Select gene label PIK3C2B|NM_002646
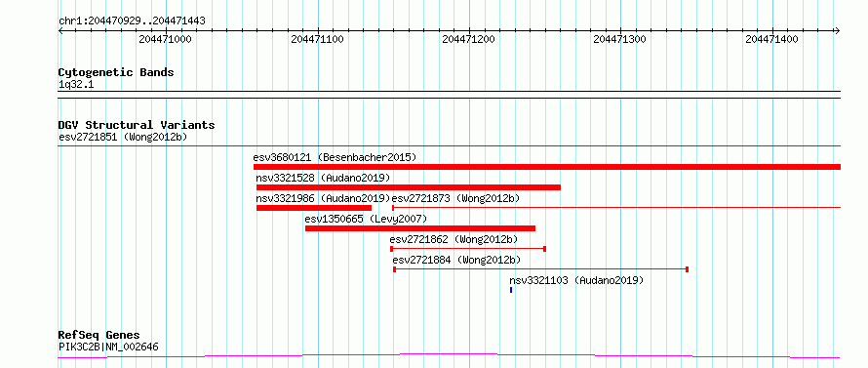 point(108,348)
